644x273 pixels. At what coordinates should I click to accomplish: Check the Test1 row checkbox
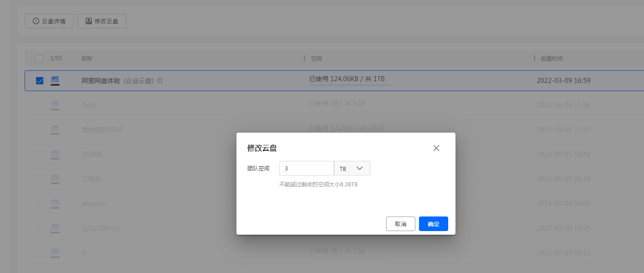tap(40, 105)
